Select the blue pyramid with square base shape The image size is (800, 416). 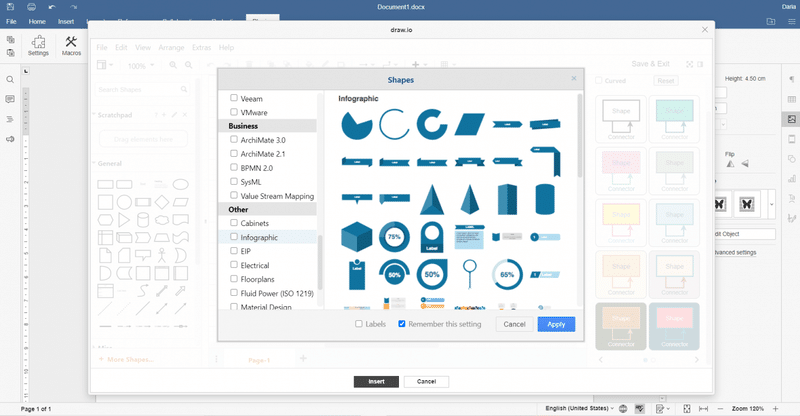432,200
